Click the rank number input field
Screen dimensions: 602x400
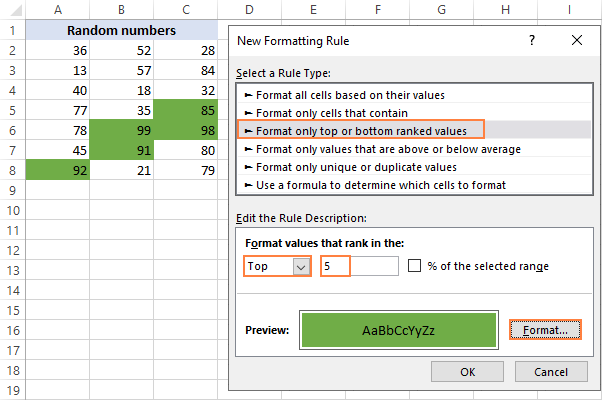(x=360, y=267)
